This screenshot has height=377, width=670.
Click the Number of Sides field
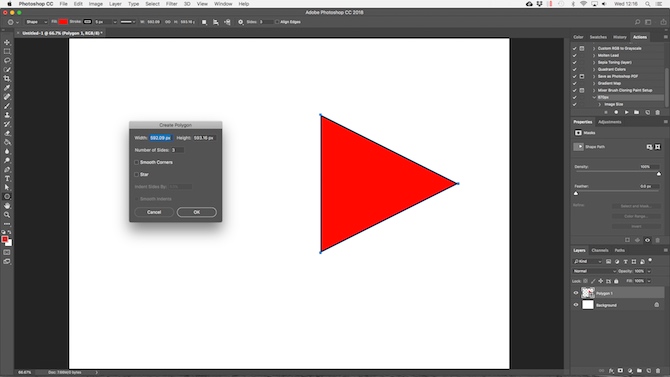point(177,150)
